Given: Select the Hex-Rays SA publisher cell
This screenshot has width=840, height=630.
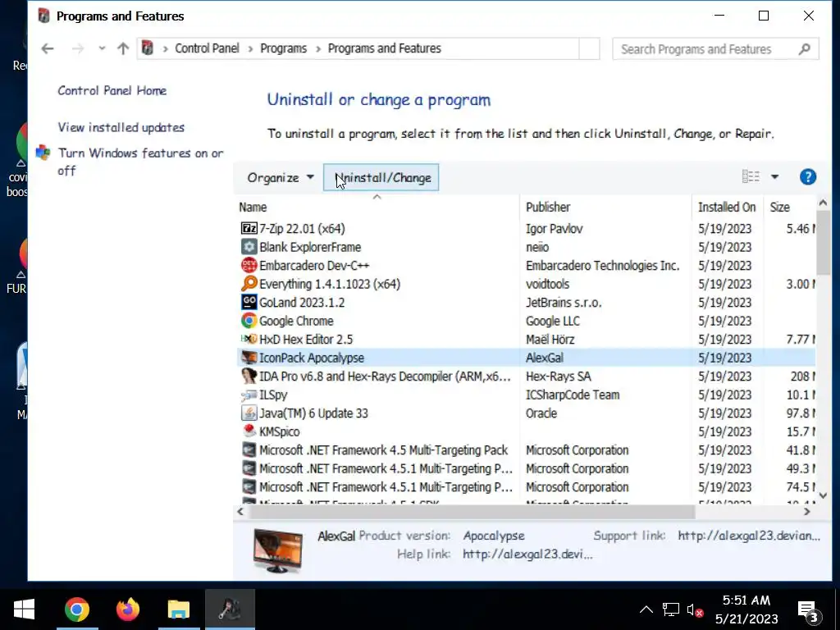Looking at the screenshot, I should 558,377.
